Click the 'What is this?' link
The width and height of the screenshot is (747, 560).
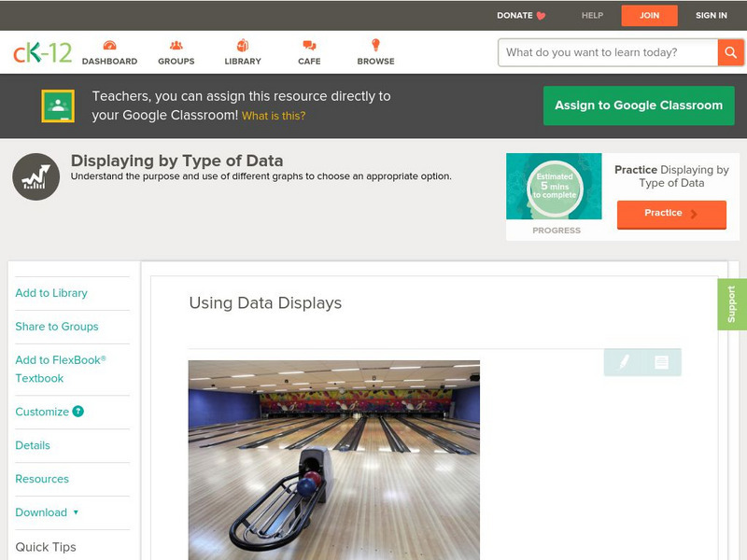click(274, 117)
